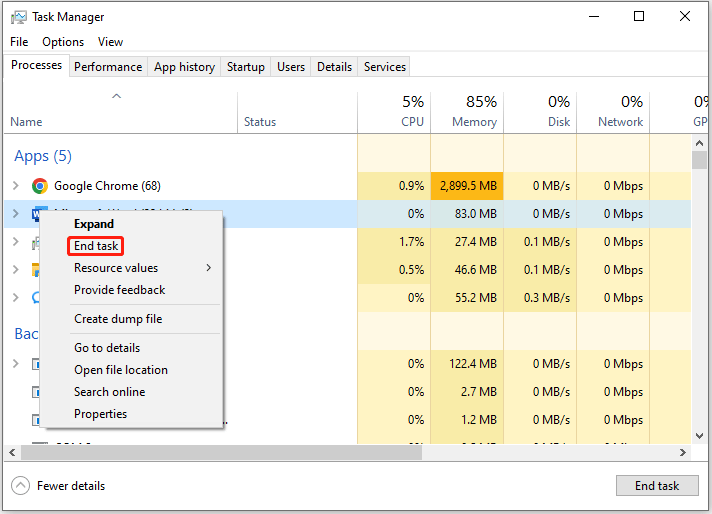Close the Task Manager window
This screenshot has height=514, width=712.
coord(685,16)
